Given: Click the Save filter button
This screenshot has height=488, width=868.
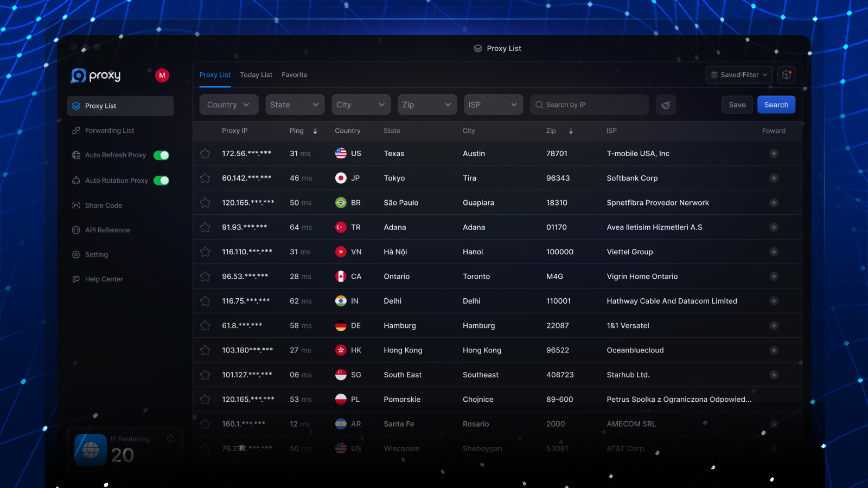Looking at the screenshot, I should (737, 105).
